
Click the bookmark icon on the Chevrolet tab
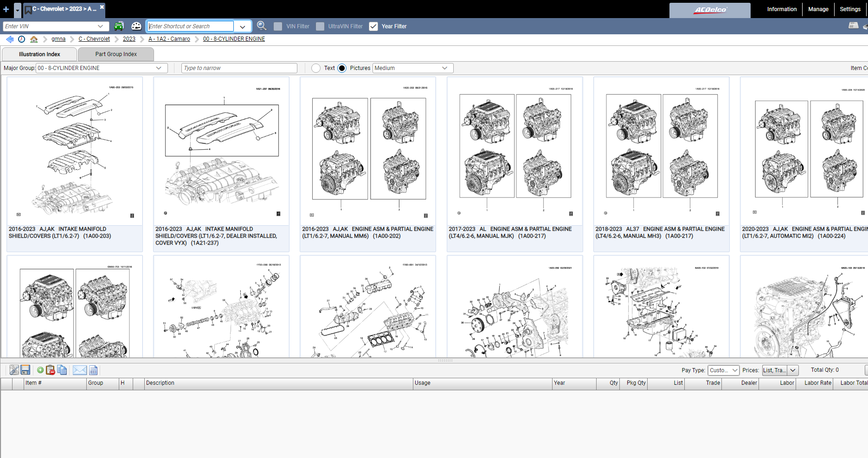28,10
